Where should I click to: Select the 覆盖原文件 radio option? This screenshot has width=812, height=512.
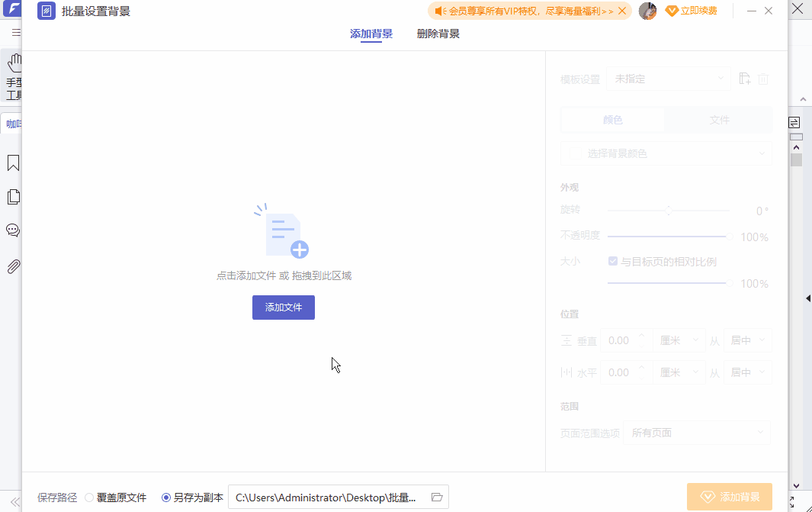(x=89, y=498)
